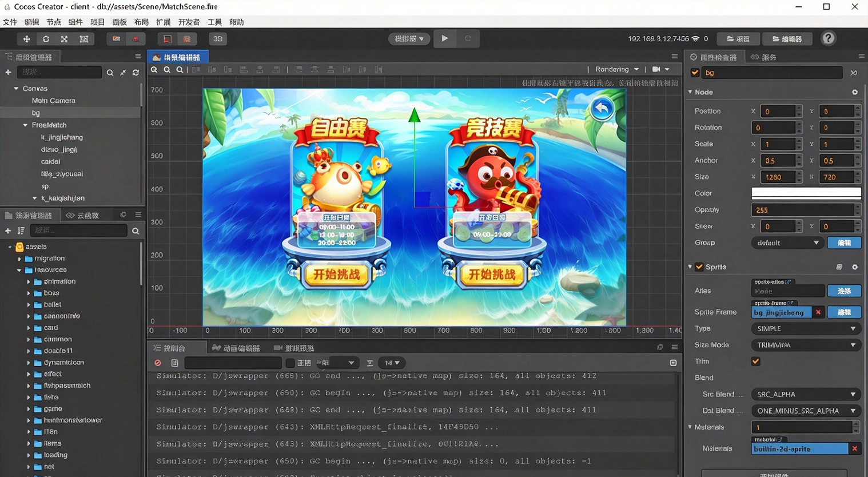Select the Move transform tool in toolbar
The image size is (868, 477).
pos(26,39)
